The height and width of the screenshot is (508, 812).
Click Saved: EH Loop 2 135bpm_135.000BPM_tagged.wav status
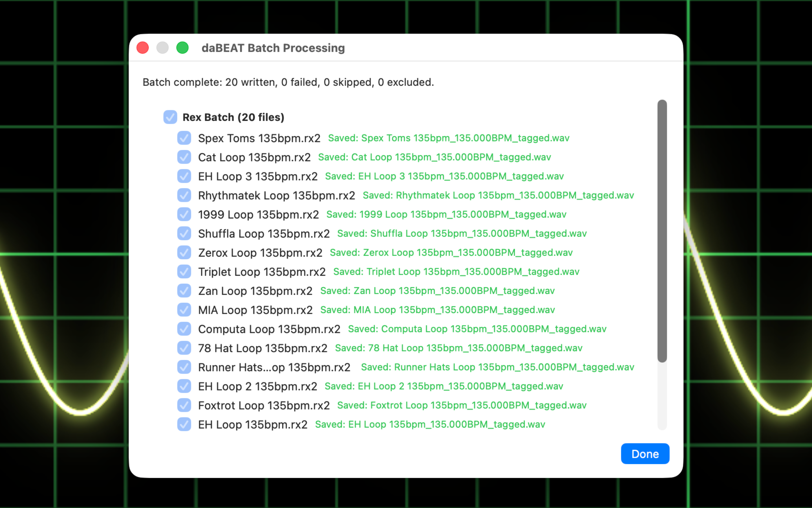click(x=444, y=386)
